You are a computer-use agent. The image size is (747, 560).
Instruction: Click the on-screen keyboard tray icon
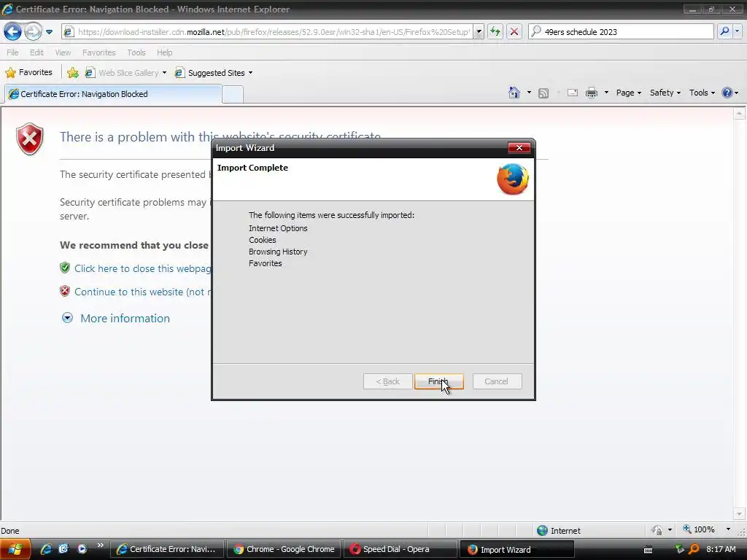[x=648, y=550]
